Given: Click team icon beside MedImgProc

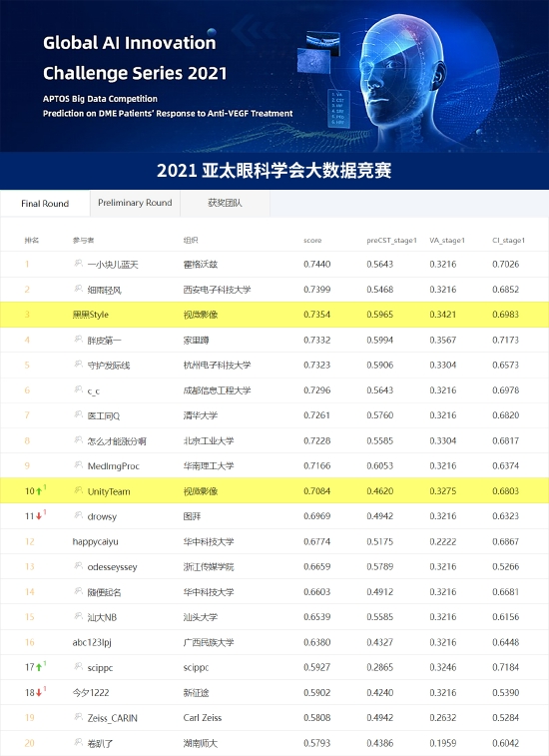Looking at the screenshot, I should pos(78,465).
